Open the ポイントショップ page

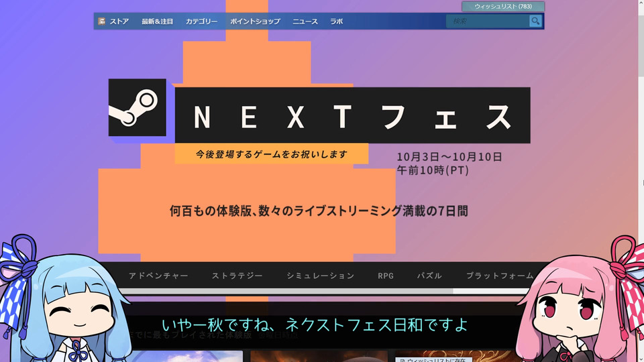[x=255, y=21]
